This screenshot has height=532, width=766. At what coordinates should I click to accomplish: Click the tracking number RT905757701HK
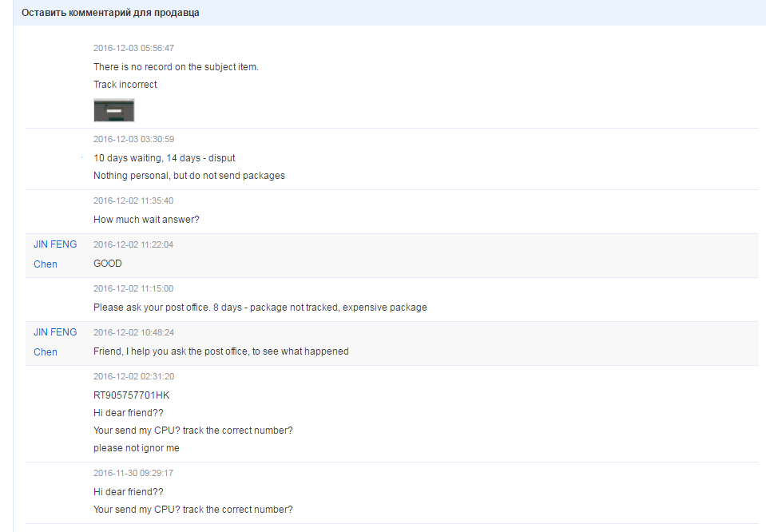(132, 395)
